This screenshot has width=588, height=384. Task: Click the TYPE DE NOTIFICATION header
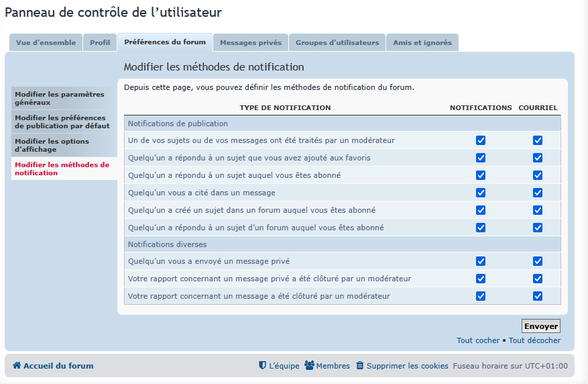point(285,107)
